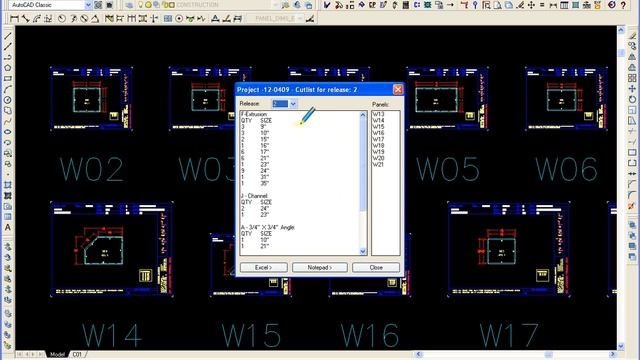
Task: Click the 'J - Channel:' heading in cutlist
Action: pos(254,196)
